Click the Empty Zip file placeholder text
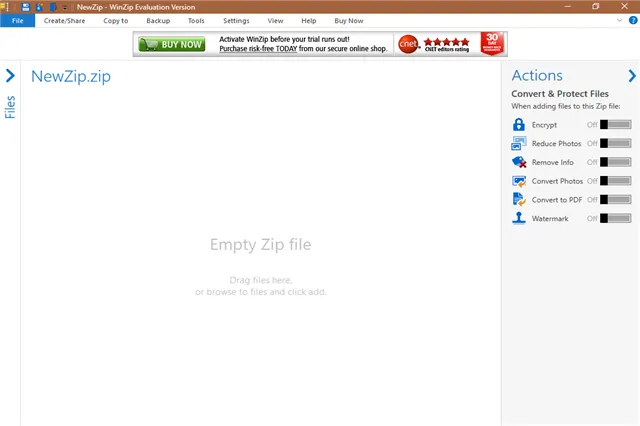Image resolution: width=640 pixels, height=426 pixels. pyautogui.click(x=260, y=245)
